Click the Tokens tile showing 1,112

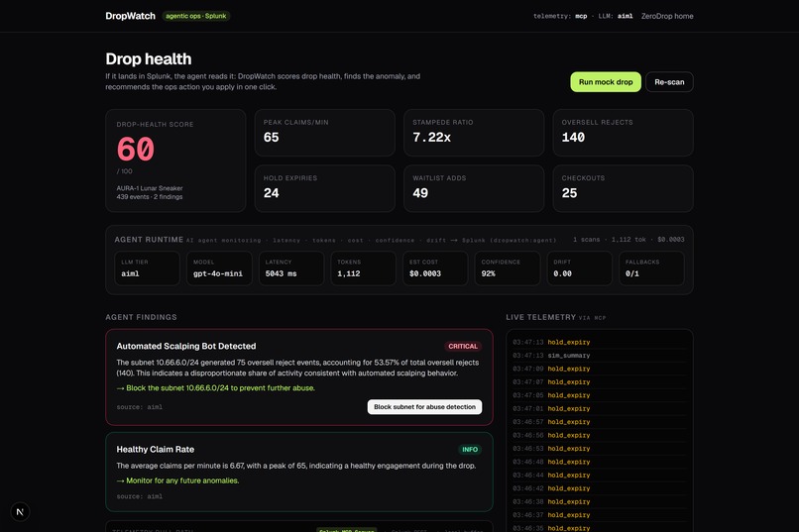364,268
